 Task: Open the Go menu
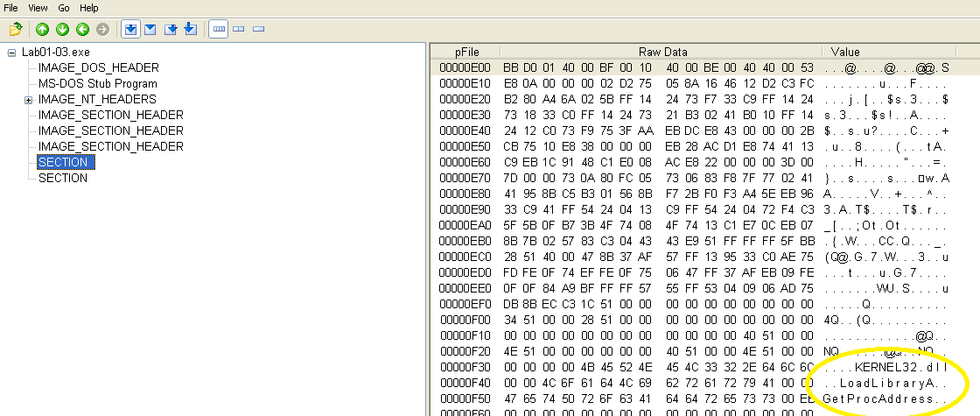coord(64,7)
